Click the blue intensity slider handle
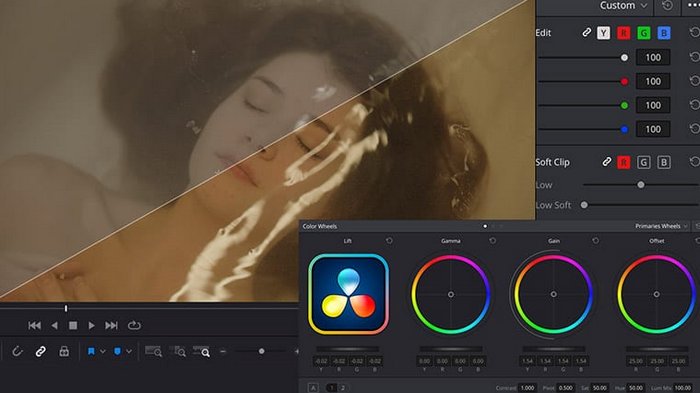The width and height of the screenshot is (700, 393). pyautogui.click(x=624, y=130)
